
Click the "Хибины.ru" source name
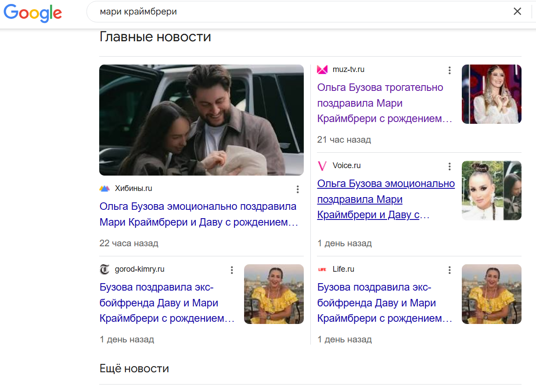point(133,189)
